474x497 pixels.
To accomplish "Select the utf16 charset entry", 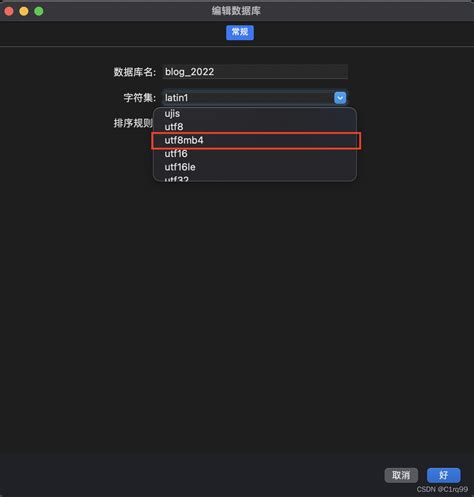I will click(x=255, y=154).
